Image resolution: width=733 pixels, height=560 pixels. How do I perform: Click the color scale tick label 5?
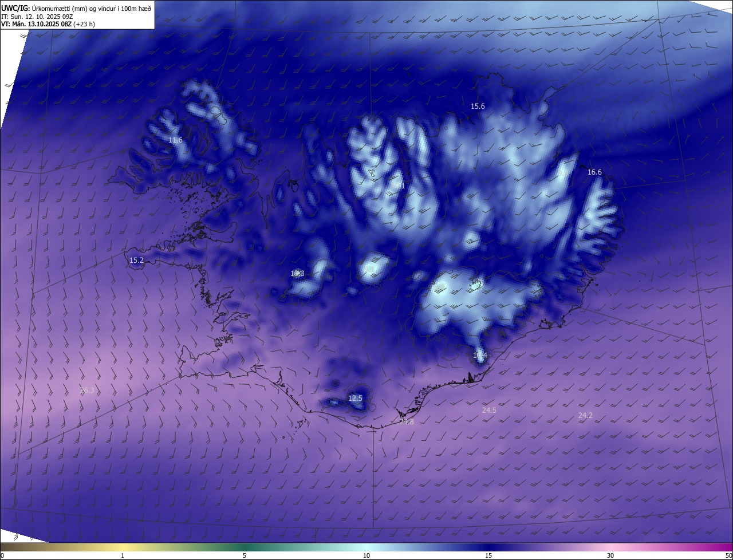245,555
